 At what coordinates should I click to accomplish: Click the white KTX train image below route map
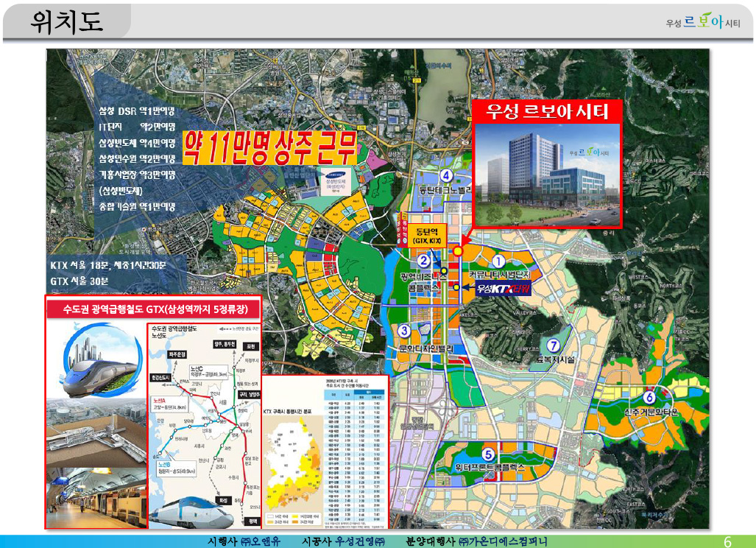[x=192, y=513]
